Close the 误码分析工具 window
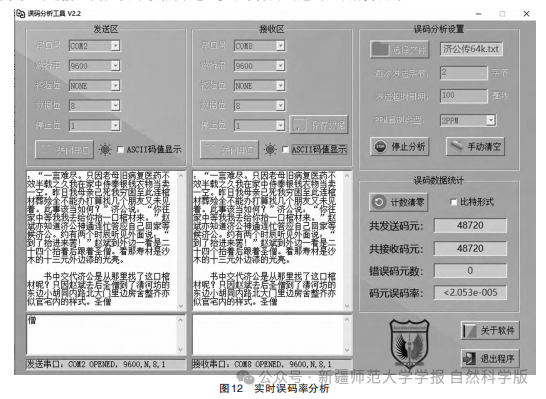This screenshot has width=546, height=399. (526, 14)
